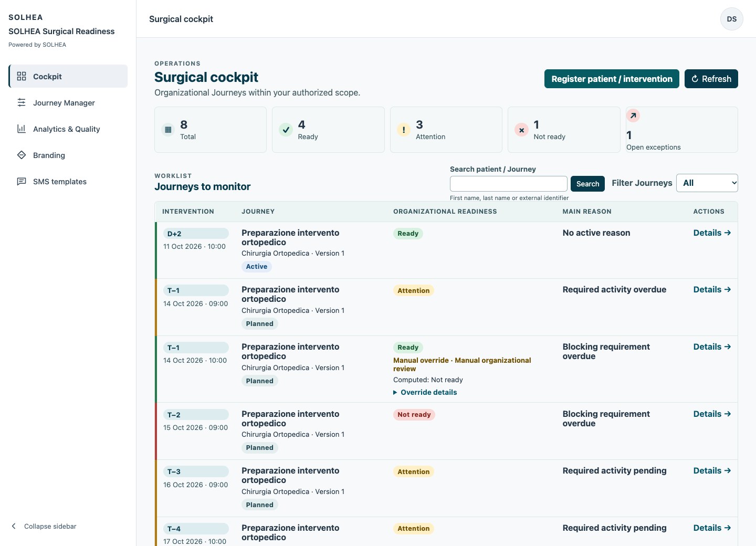This screenshot has width=756, height=546.
Task: Click the Organizational Readiness column header
Action: pyautogui.click(x=445, y=212)
